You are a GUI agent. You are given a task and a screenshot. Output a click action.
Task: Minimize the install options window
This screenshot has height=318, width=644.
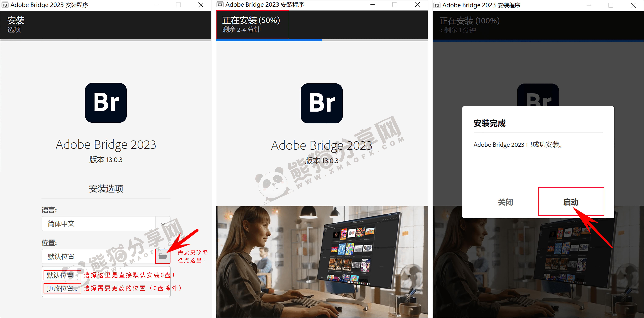point(156,5)
